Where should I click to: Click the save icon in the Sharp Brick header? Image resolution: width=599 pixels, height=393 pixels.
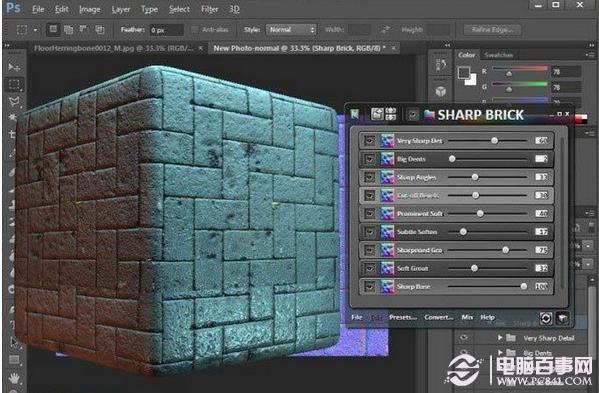coord(377,114)
